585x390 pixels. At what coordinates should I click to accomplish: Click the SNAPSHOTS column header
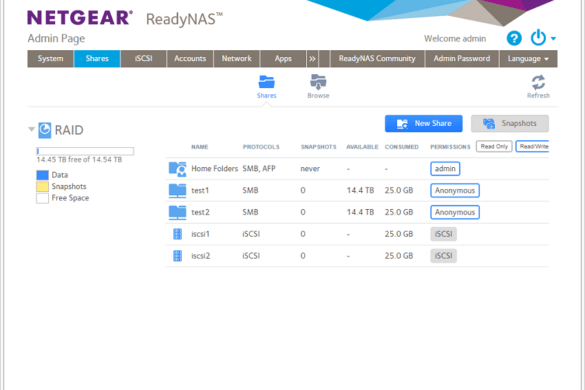click(x=319, y=147)
